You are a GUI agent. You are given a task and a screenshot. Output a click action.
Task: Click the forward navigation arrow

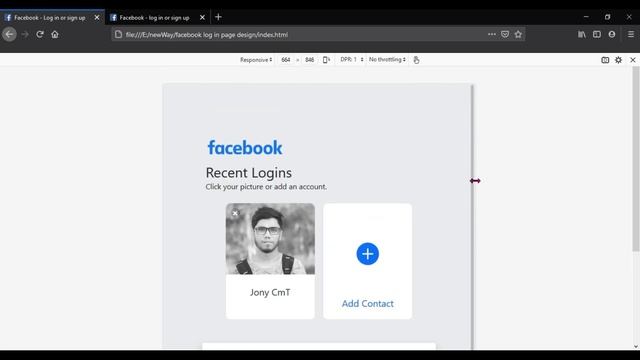25,34
